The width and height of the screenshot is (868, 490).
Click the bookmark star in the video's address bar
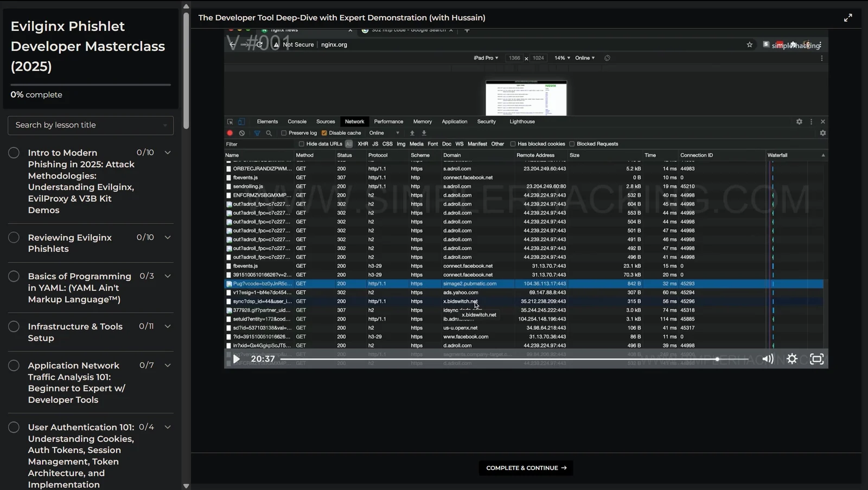click(x=750, y=44)
